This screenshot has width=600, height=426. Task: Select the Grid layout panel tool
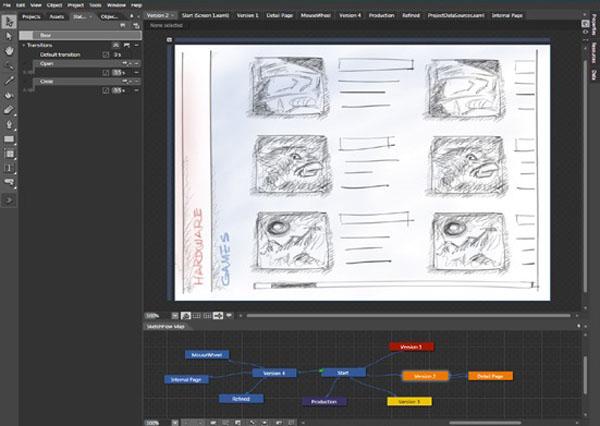(x=9, y=154)
